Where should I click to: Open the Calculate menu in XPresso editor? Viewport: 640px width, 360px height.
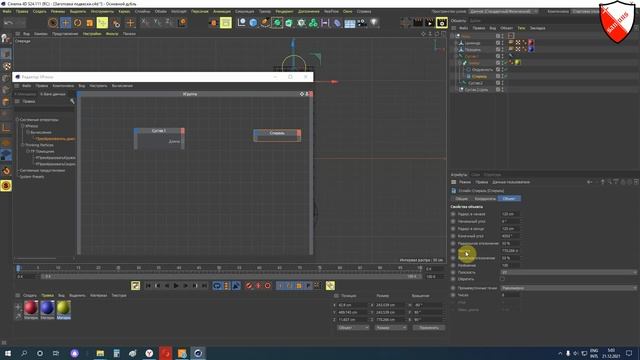point(122,86)
